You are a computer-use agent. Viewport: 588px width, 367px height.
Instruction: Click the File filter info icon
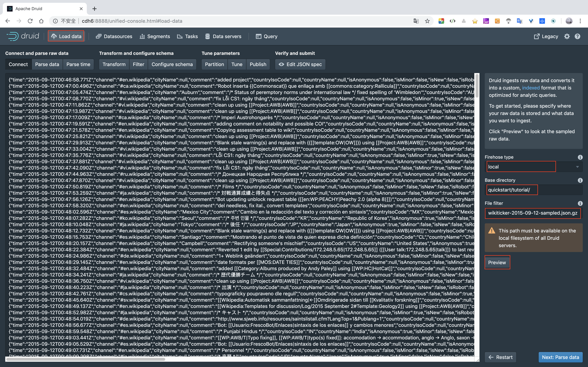point(580,203)
